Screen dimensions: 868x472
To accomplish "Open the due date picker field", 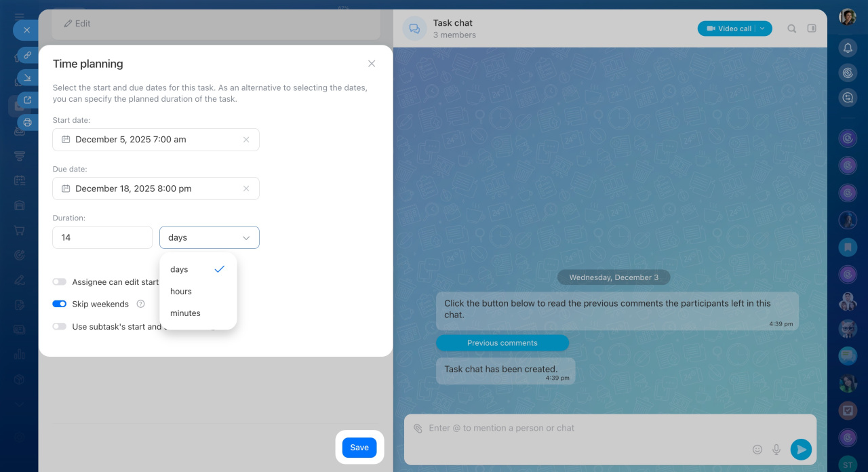I will coord(149,189).
